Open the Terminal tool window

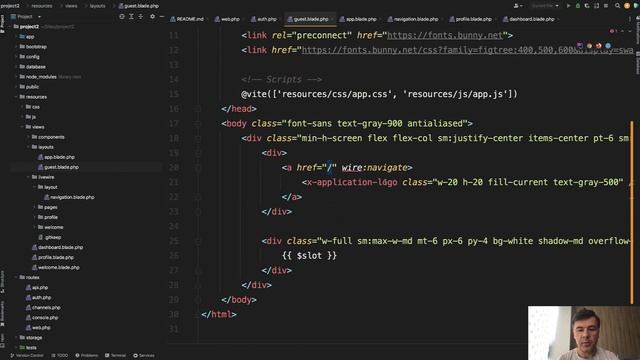click(116, 356)
